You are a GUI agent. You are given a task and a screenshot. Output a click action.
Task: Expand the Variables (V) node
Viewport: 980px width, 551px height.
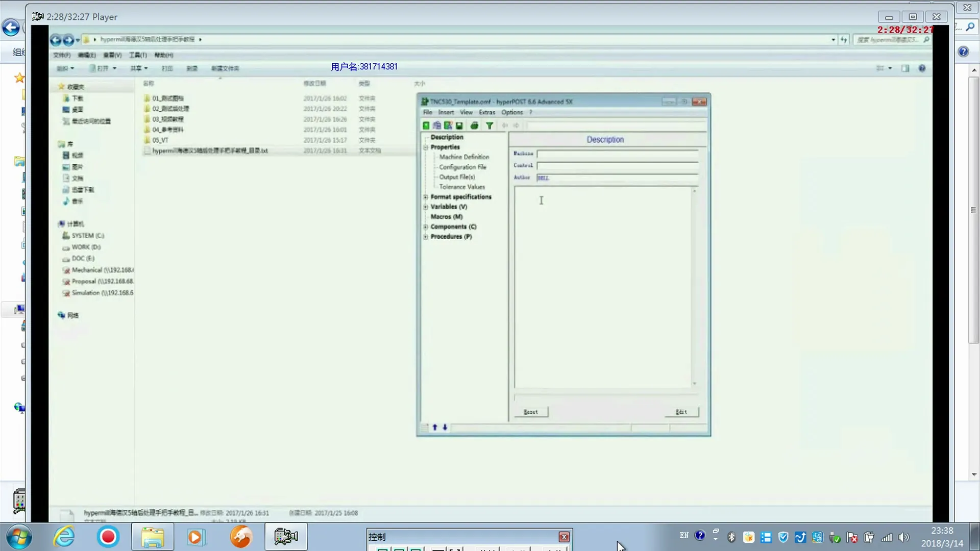pyautogui.click(x=425, y=207)
